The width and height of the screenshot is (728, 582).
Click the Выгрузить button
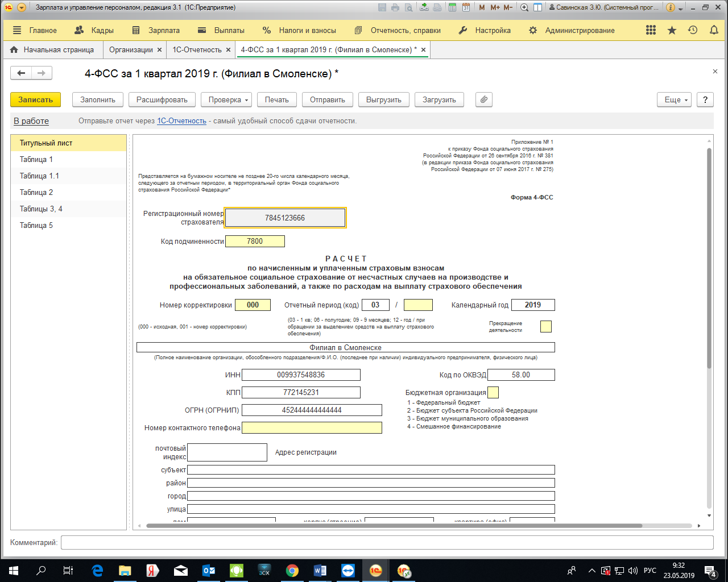point(384,99)
